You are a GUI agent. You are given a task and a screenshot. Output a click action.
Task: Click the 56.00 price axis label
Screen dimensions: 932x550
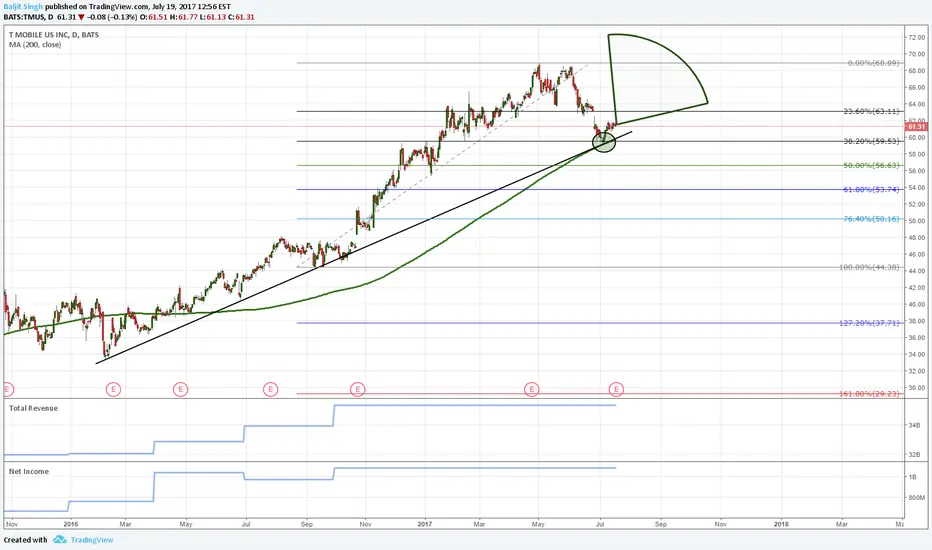pos(917,171)
